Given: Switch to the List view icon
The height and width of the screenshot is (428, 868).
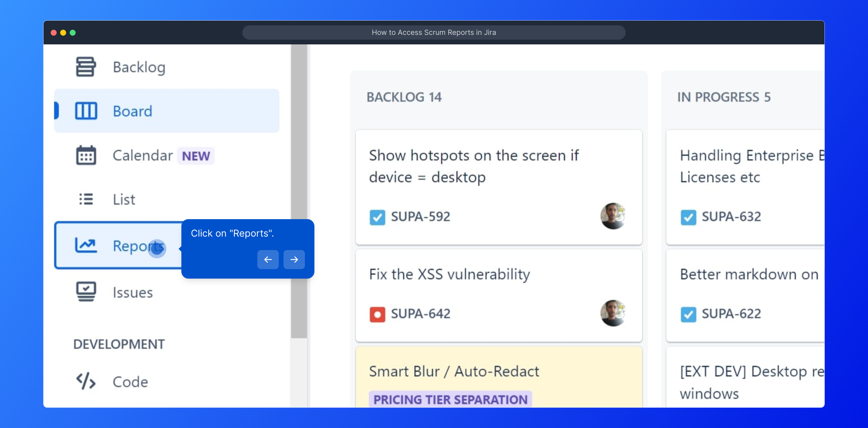Looking at the screenshot, I should [x=86, y=199].
